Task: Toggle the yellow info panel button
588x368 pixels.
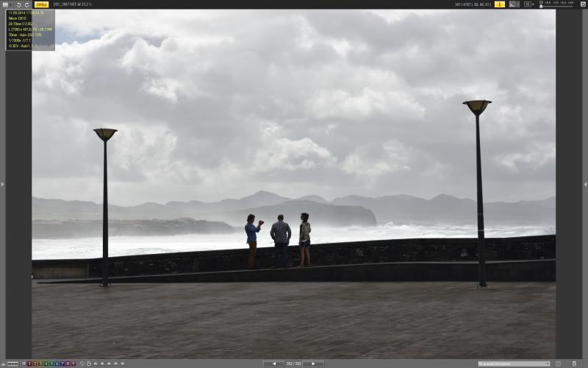Action: point(500,4)
